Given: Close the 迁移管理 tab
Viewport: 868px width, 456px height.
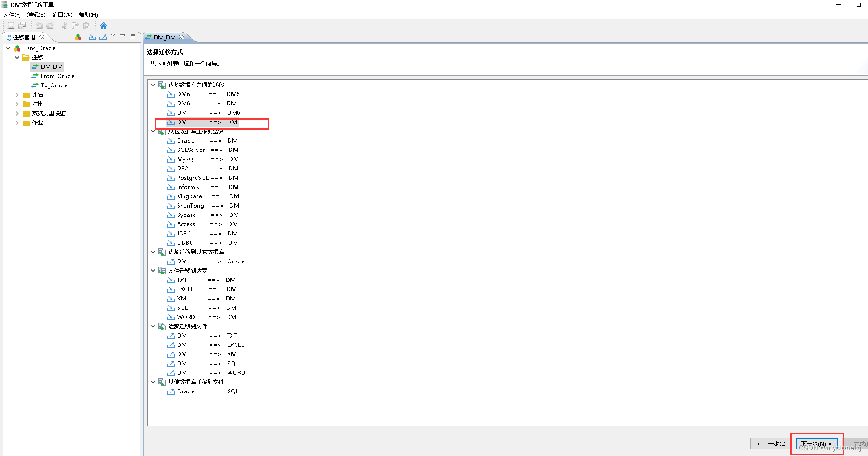Looking at the screenshot, I should pyautogui.click(x=41, y=37).
